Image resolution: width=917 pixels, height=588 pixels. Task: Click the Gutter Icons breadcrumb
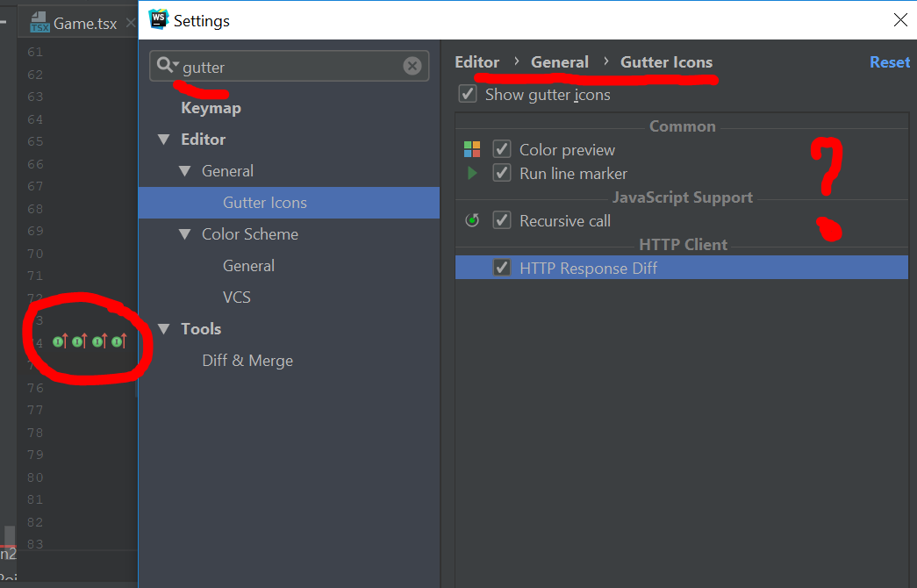click(666, 62)
